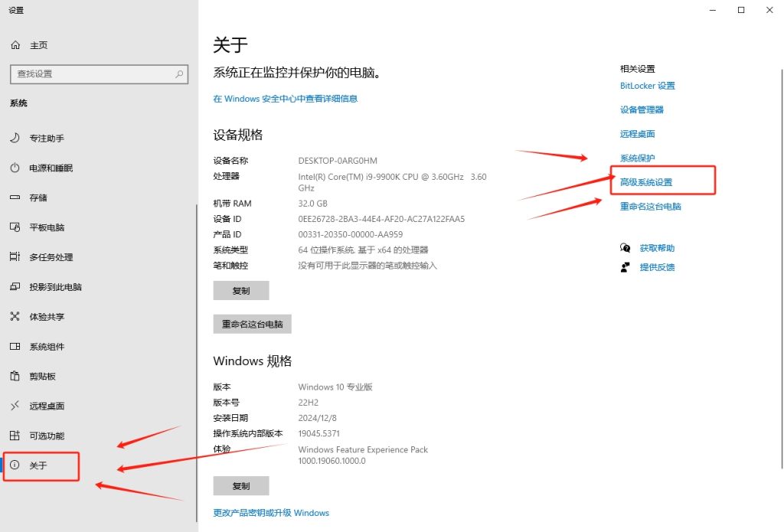Click the shared experiences icon
Screen dimensions: 784x532
[x=15, y=316]
